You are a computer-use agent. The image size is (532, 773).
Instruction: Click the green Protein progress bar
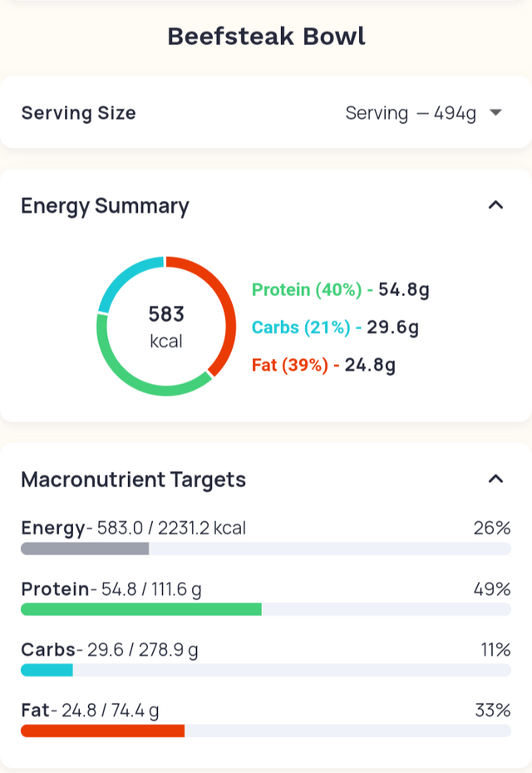coord(141,609)
